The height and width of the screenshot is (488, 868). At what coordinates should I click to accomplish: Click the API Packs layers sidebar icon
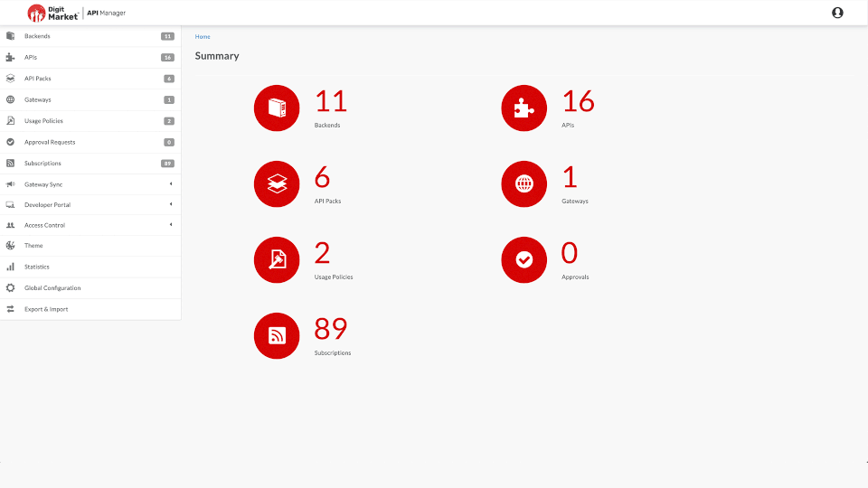coord(11,79)
